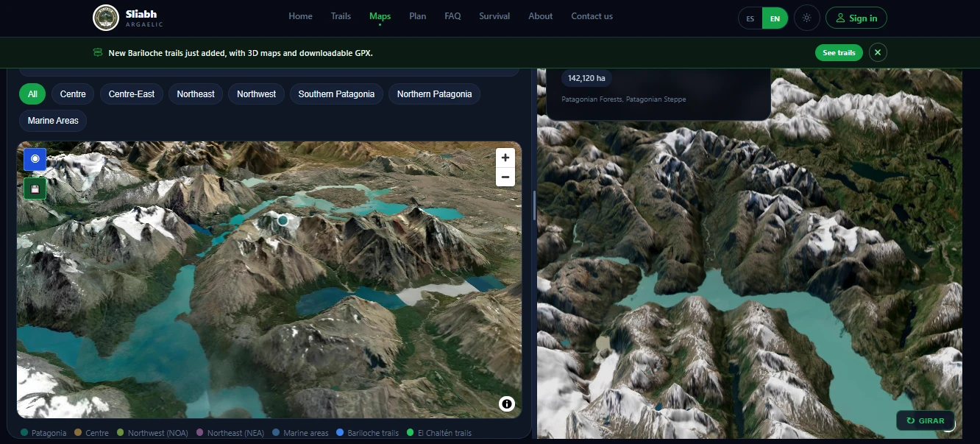Click the Sign in button
The width and height of the screenshot is (980, 444).
(856, 18)
